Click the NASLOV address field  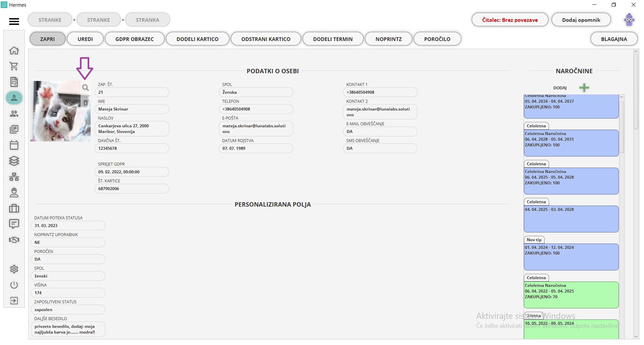pos(132,129)
